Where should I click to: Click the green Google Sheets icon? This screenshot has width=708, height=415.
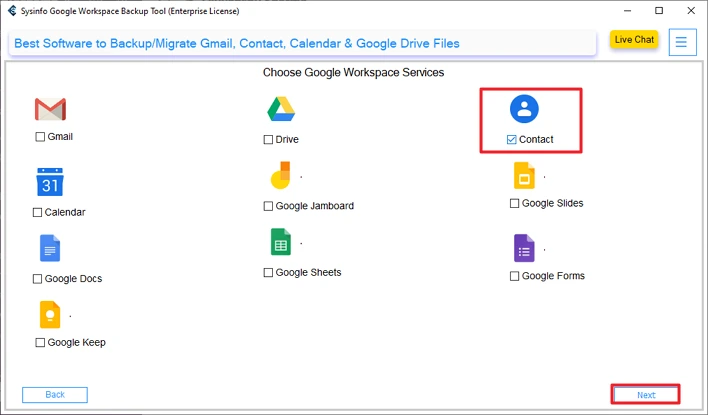280,242
